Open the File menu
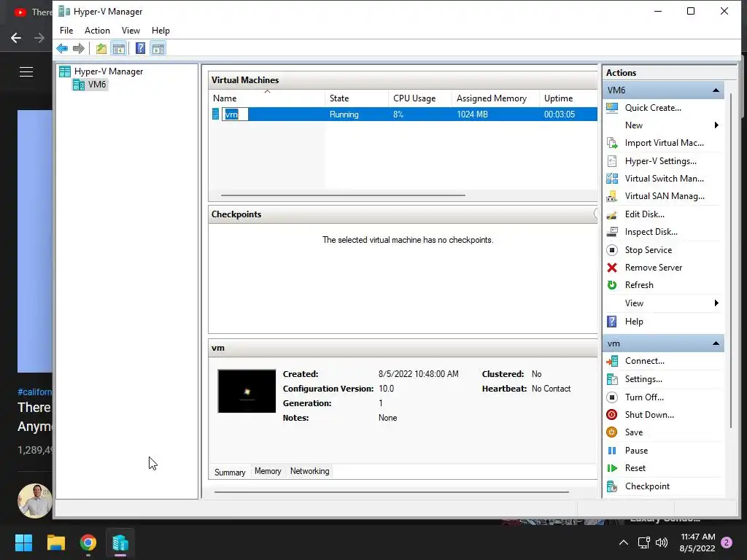The height and width of the screenshot is (560, 747). [x=66, y=31]
